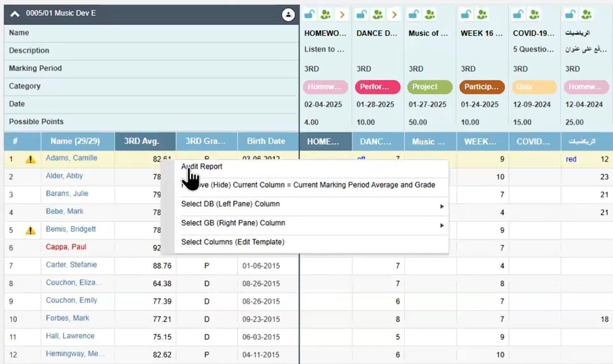Open student Barans, Julie
Screen dimensions: 613x364
67,193
